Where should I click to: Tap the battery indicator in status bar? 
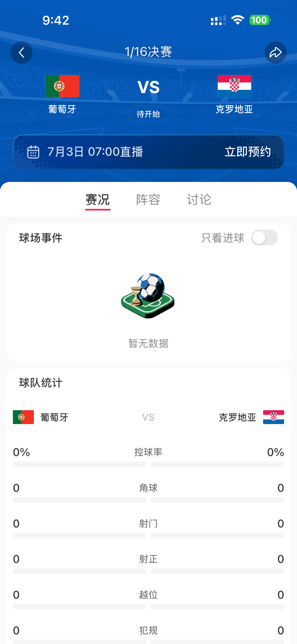[260, 20]
